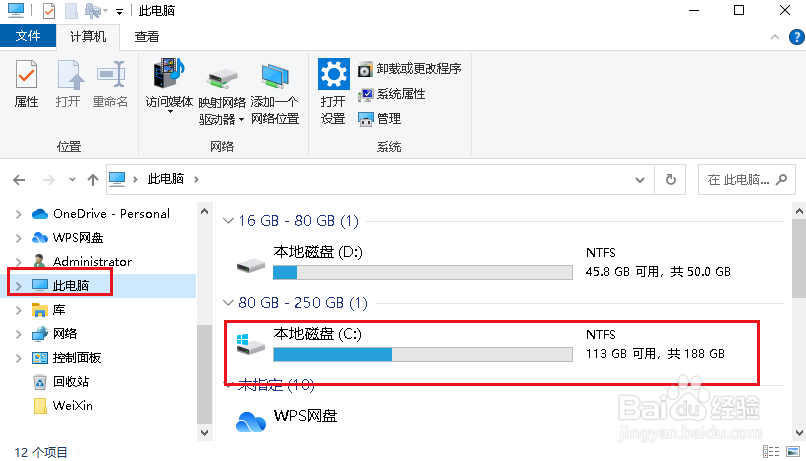806x461 pixels.
Task: Expand the OneDrive - Personal tree node
Action: (19, 214)
